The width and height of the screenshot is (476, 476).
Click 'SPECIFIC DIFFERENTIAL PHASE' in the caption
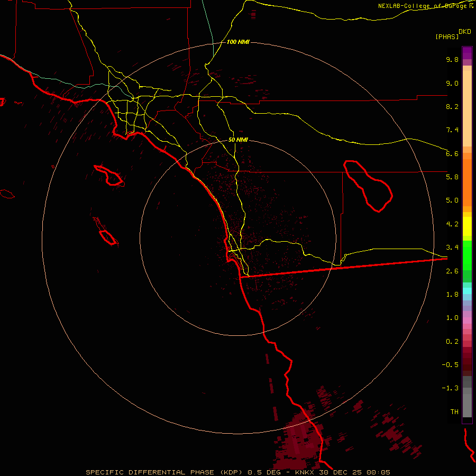coord(150,472)
